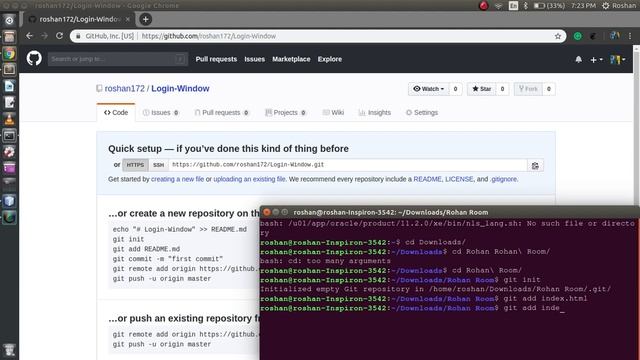Screen dimensions: 640x360
Task: Click 'git push -u origin master' under create new repository
Action: click(162, 279)
